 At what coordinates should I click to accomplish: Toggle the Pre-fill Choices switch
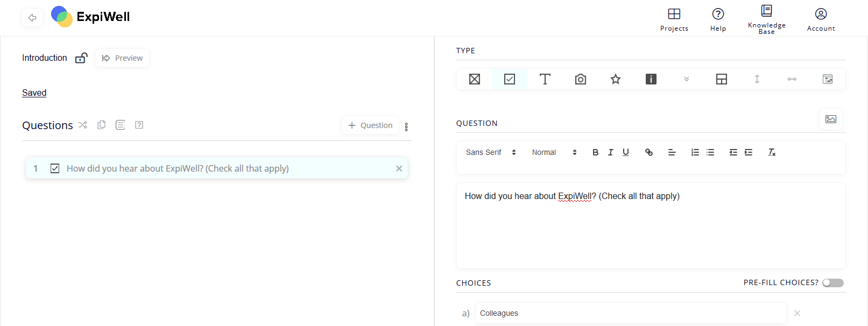tap(832, 283)
